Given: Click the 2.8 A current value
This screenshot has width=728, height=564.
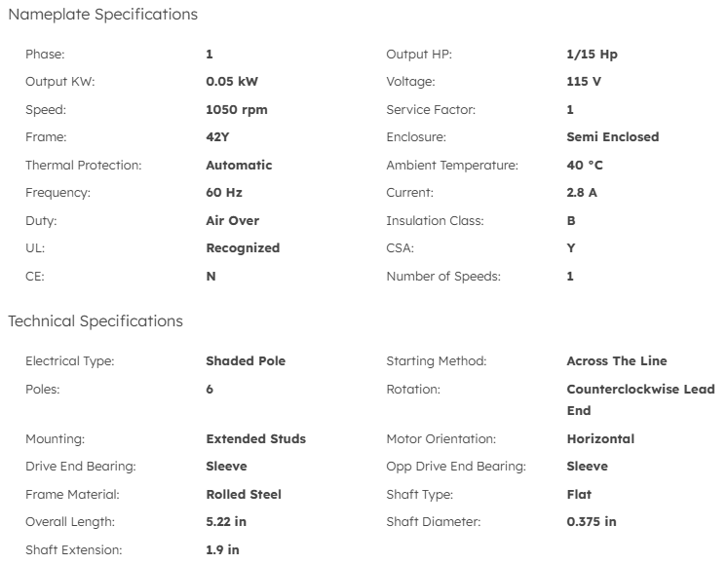Looking at the screenshot, I should pos(582,193).
